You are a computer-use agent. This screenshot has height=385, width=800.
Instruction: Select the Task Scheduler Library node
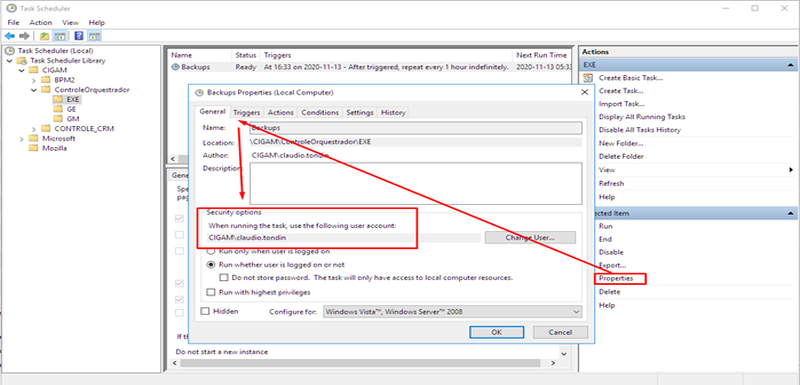click(68, 60)
